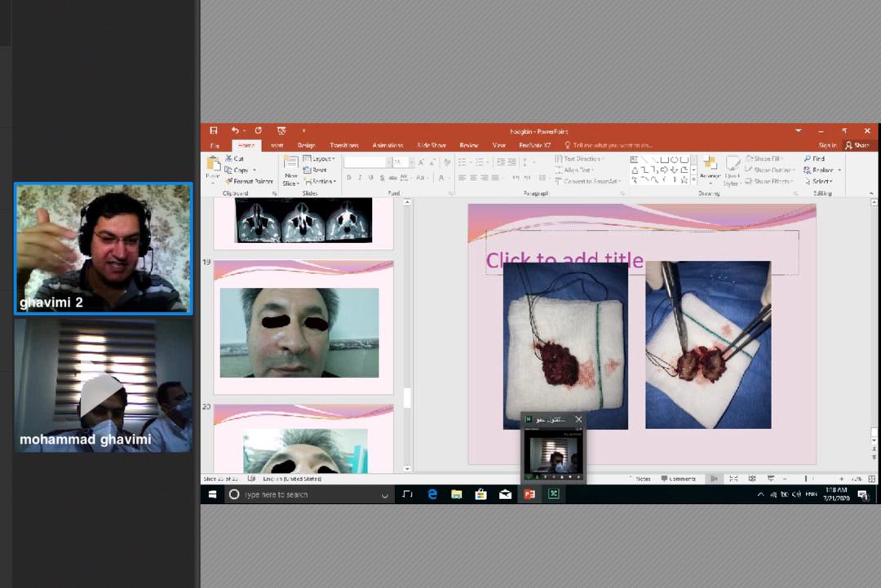Image resolution: width=881 pixels, height=588 pixels.
Task: Click the Sign in link
Action: pos(827,145)
